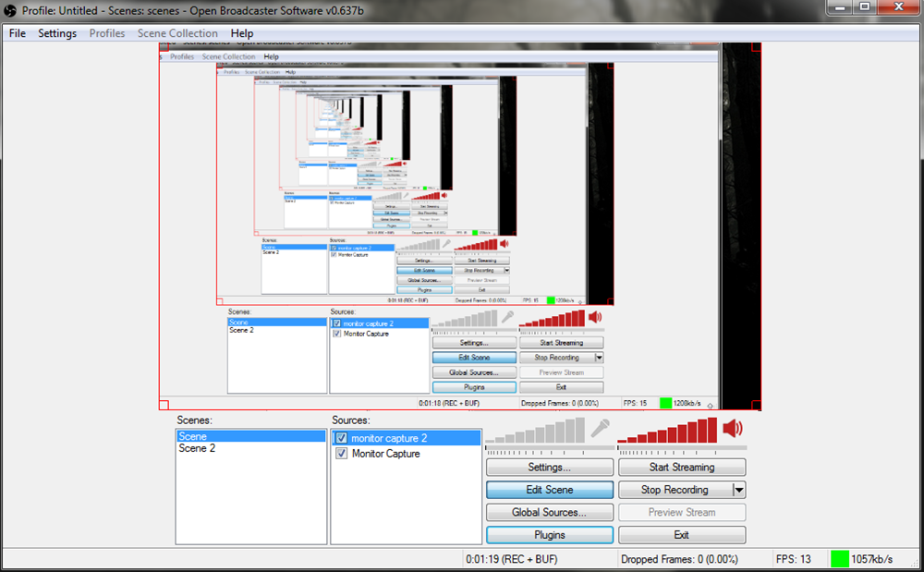Adjust the gray microphone volume meter
The width and height of the screenshot is (924, 572).
pyautogui.click(x=535, y=431)
